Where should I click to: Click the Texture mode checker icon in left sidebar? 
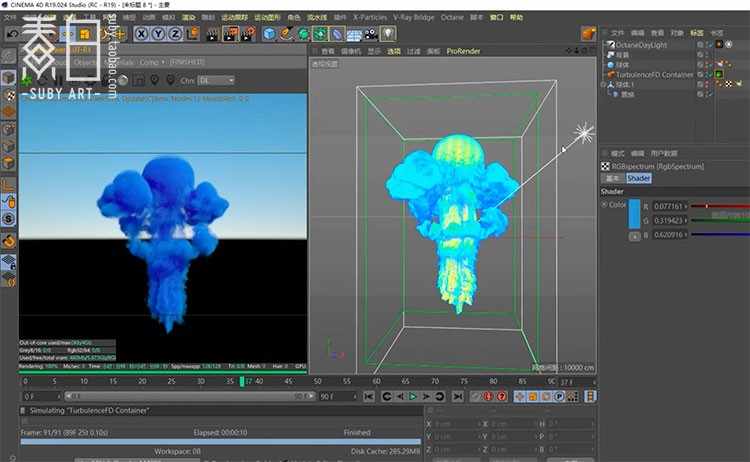pos(9,95)
